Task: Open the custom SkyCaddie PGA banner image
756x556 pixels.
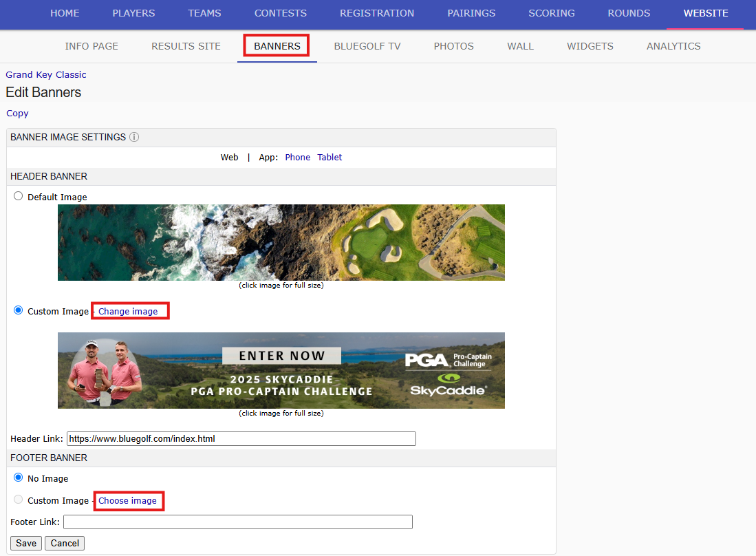Action: pyautogui.click(x=281, y=370)
